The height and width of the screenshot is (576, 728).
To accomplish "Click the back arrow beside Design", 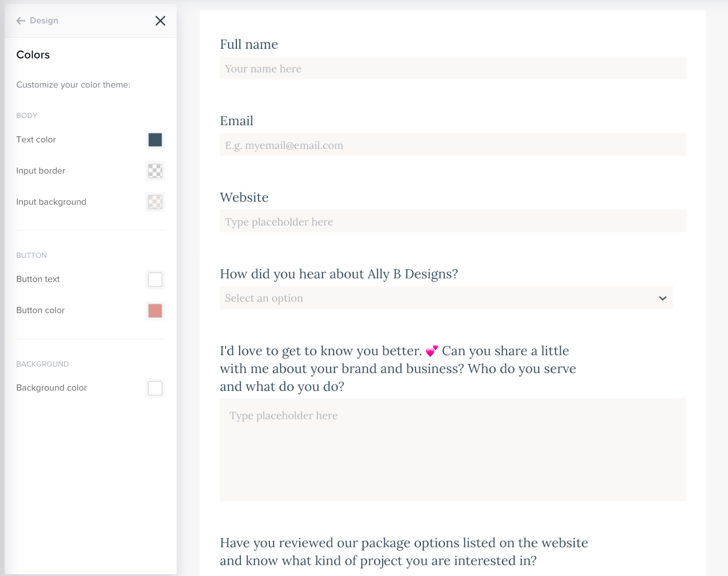I will pos(20,21).
